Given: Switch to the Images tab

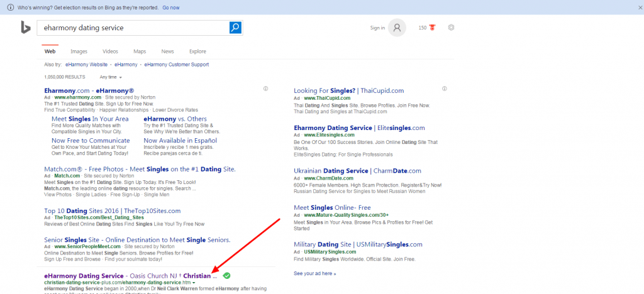Looking at the screenshot, I should [79, 52].
